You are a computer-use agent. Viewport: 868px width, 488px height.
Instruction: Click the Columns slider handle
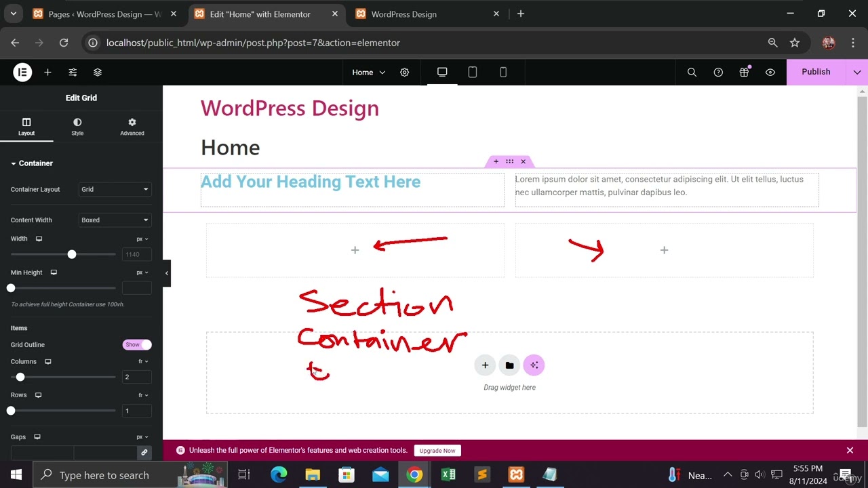(x=20, y=377)
